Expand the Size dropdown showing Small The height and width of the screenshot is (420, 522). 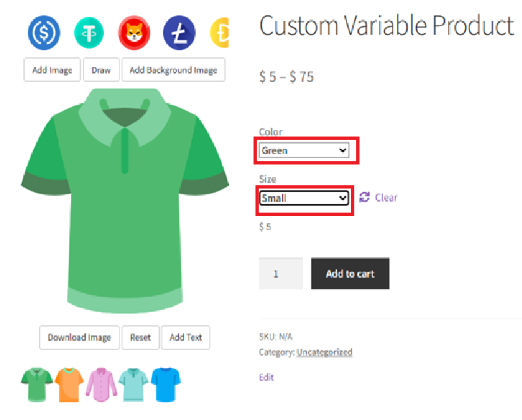pos(304,198)
